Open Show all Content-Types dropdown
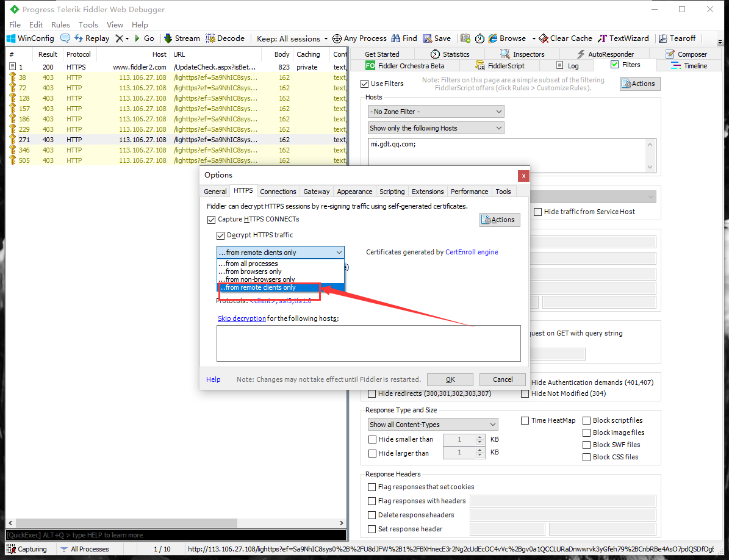 point(433,425)
